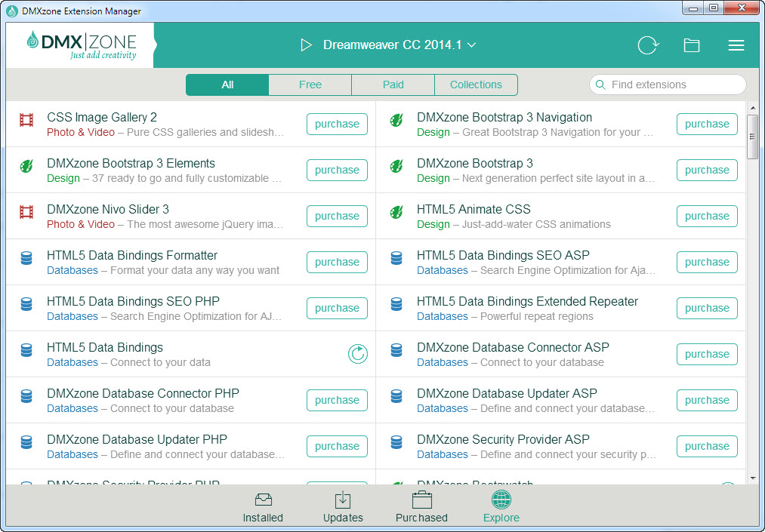Switch to the Paid filter tab
765x532 pixels.
[393, 85]
